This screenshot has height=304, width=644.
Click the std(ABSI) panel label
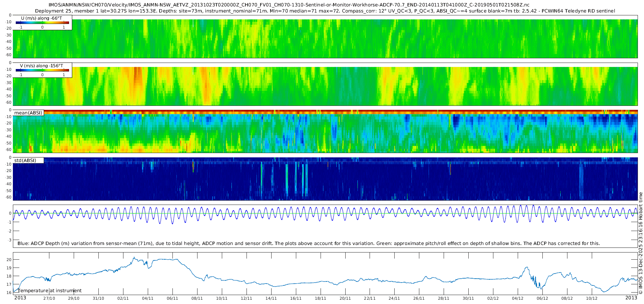pos(25,160)
